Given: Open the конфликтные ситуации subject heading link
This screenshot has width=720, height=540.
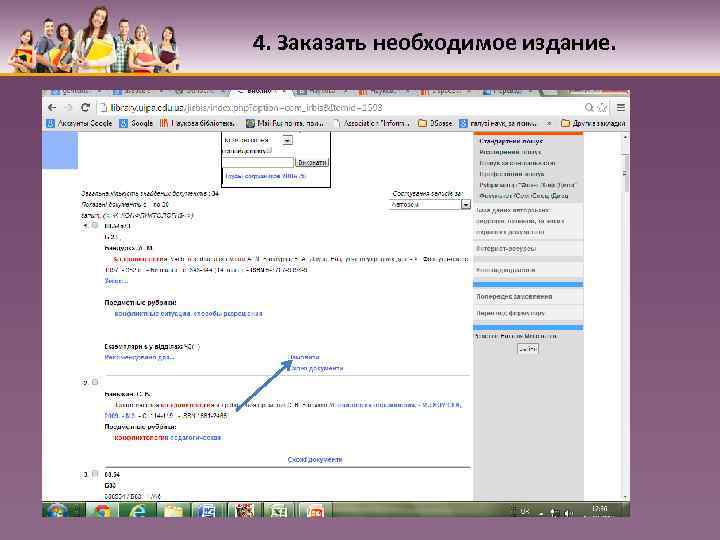Looking at the screenshot, I should (188, 314).
